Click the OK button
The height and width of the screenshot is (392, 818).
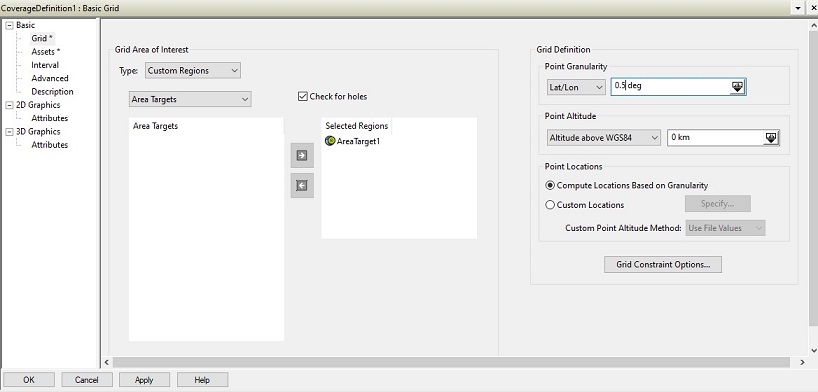(29, 380)
